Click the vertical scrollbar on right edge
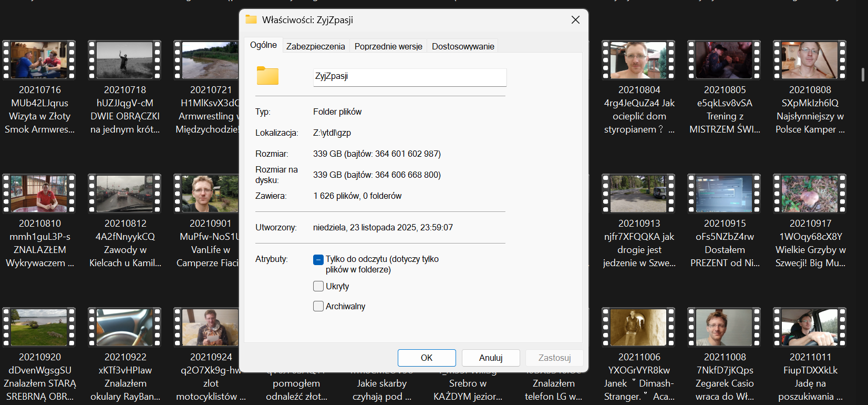 [x=863, y=75]
